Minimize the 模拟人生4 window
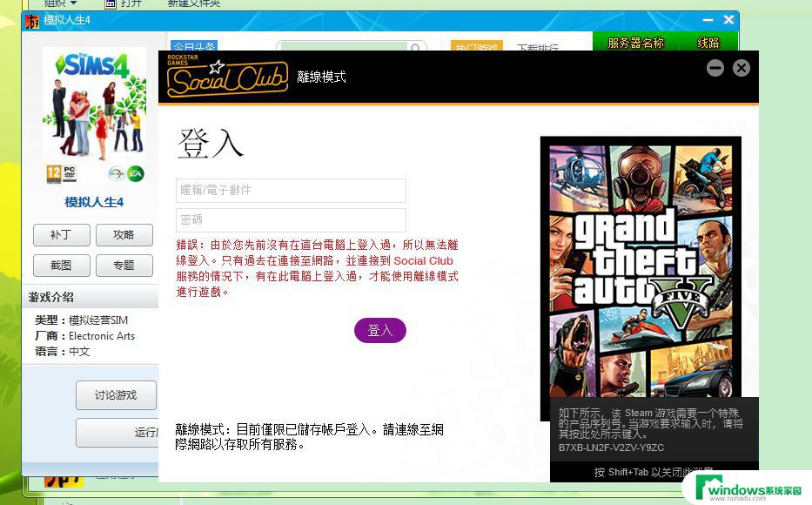 [708, 20]
